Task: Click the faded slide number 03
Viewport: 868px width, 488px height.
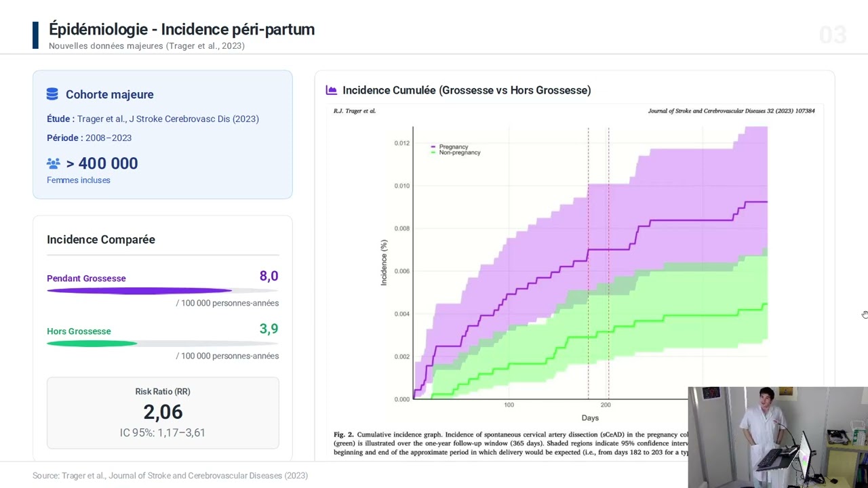Action: tap(833, 35)
